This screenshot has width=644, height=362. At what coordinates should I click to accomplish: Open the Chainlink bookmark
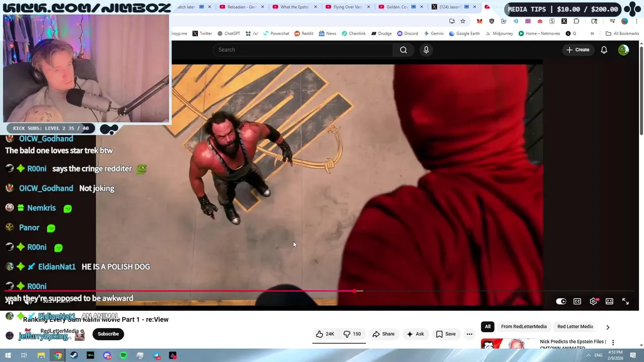pos(354,34)
